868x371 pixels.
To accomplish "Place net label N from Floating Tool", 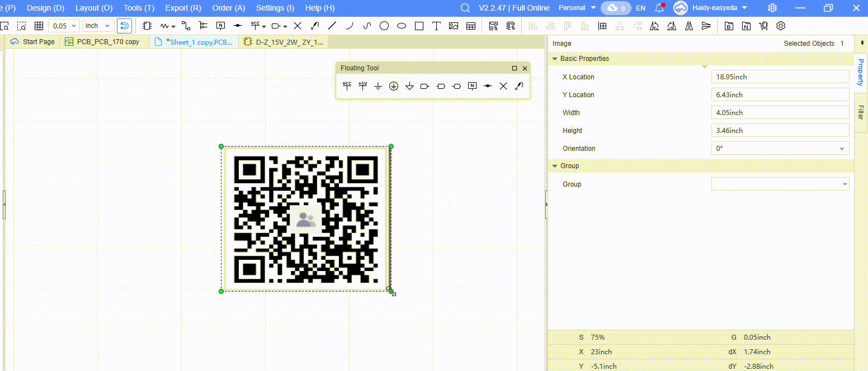I will pyautogui.click(x=472, y=86).
